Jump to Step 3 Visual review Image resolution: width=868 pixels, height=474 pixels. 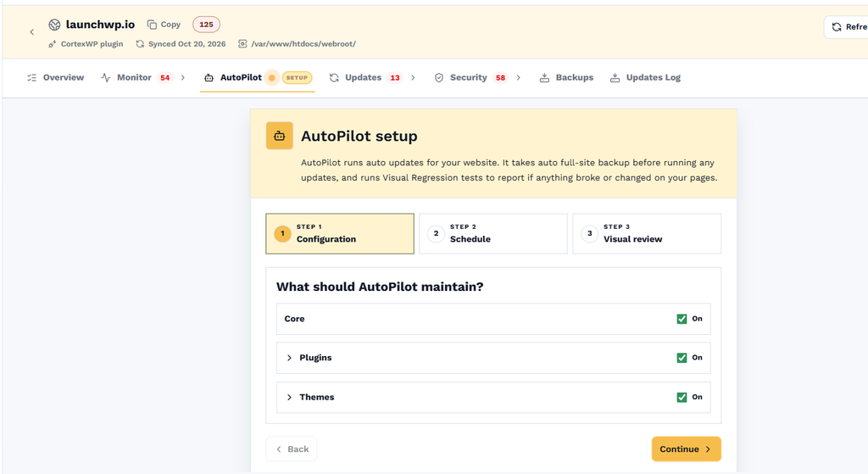click(647, 234)
